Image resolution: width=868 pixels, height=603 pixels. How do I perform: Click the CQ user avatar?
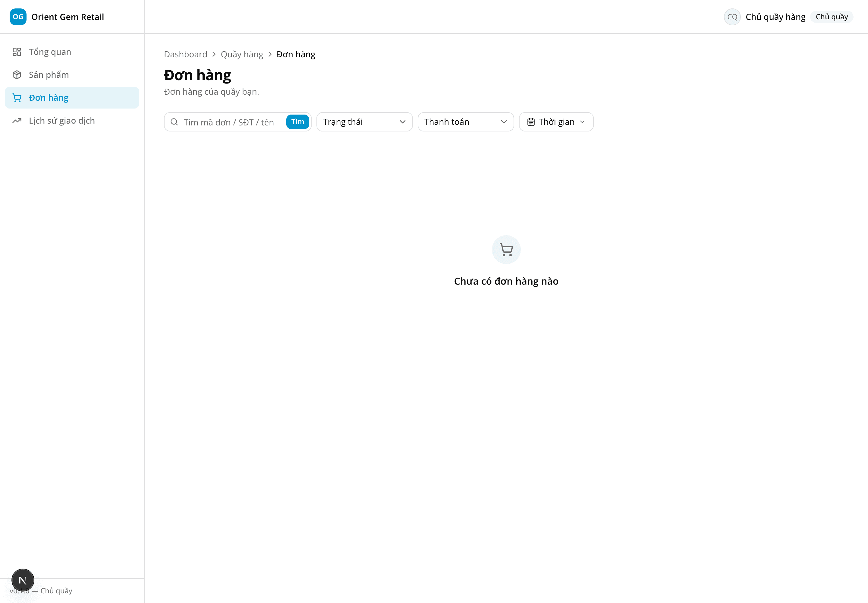click(732, 17)
